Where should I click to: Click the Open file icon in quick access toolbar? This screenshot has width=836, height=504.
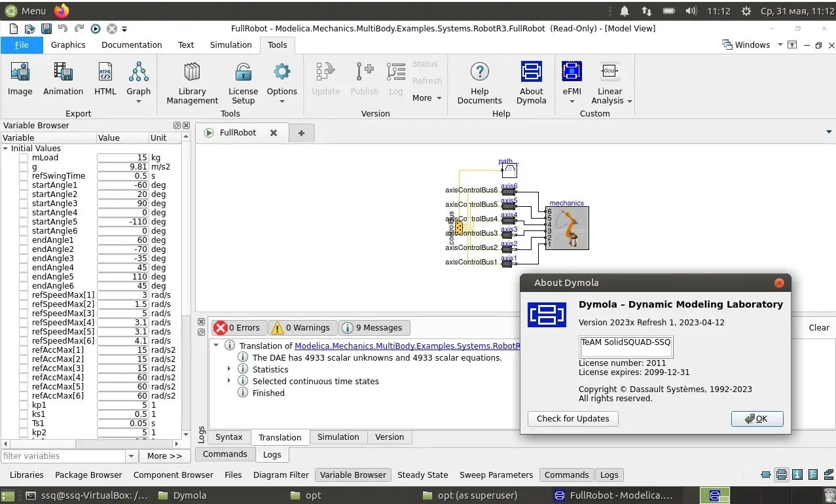coord(29,29)
